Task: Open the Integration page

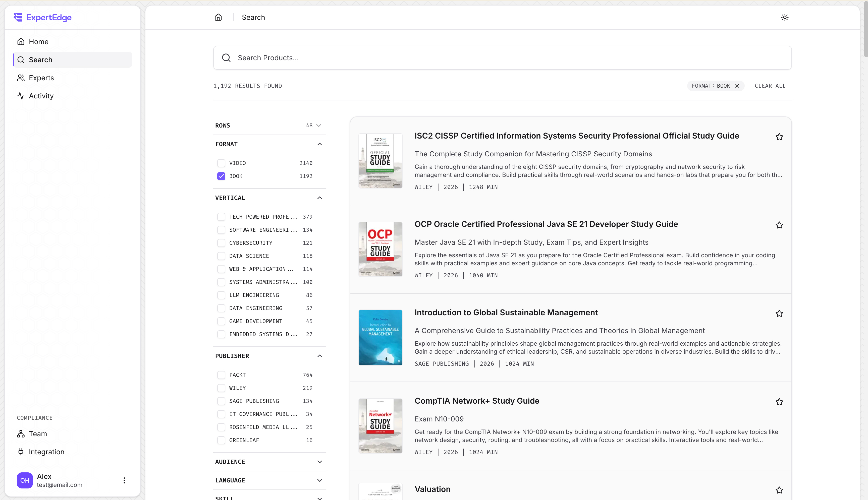Action: tap(73, 452)
